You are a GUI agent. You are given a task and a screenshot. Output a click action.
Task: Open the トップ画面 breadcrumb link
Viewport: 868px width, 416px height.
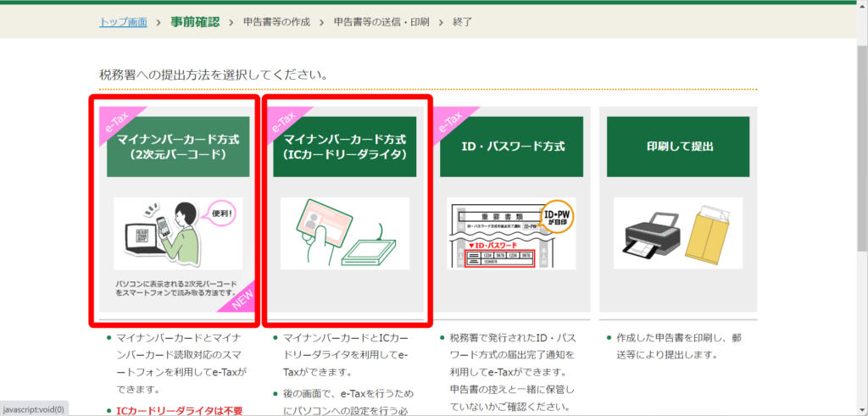[123, 22]
